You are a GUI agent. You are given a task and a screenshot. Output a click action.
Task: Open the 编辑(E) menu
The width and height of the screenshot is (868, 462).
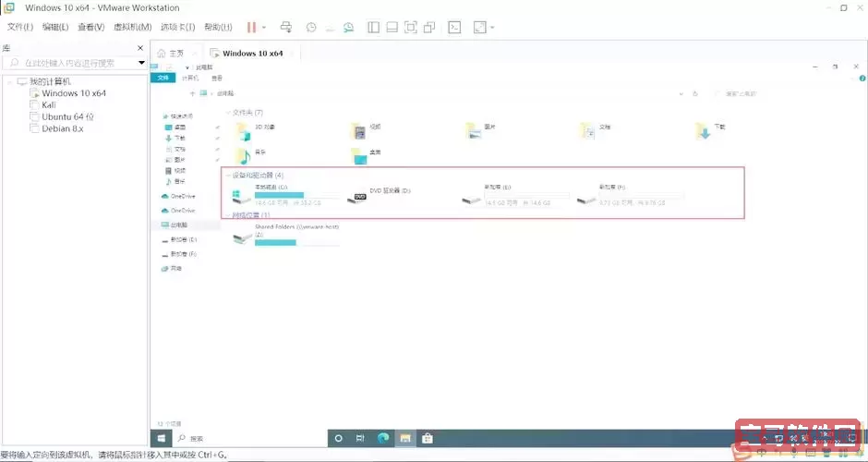[55, 27]
